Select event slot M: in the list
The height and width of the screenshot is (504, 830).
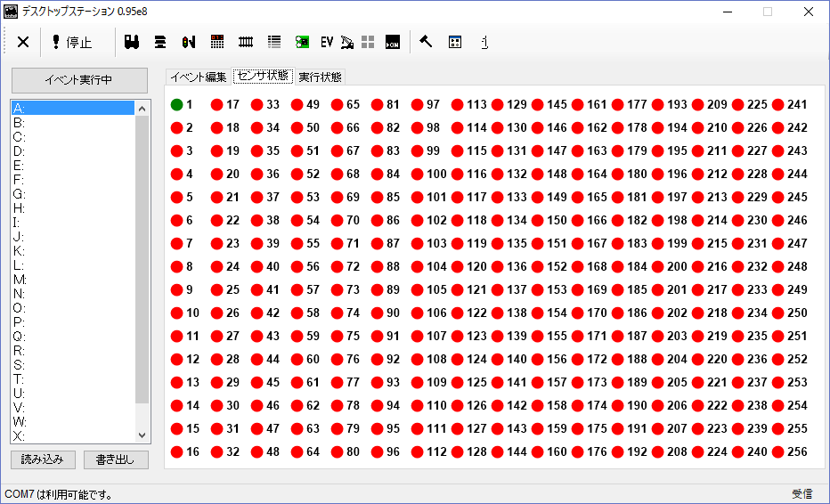pyautogui.click(x=73, y=280)
